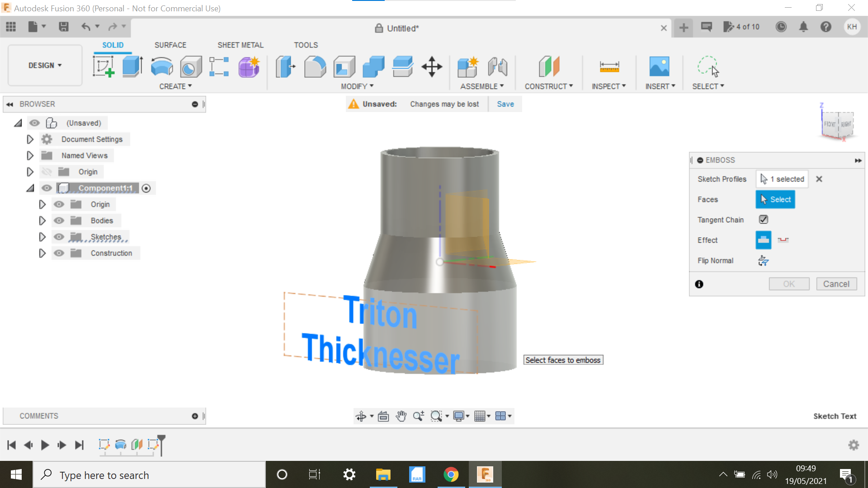Select the Press Pull tool
Screen dimensions: 868x488
click(285, 67)
